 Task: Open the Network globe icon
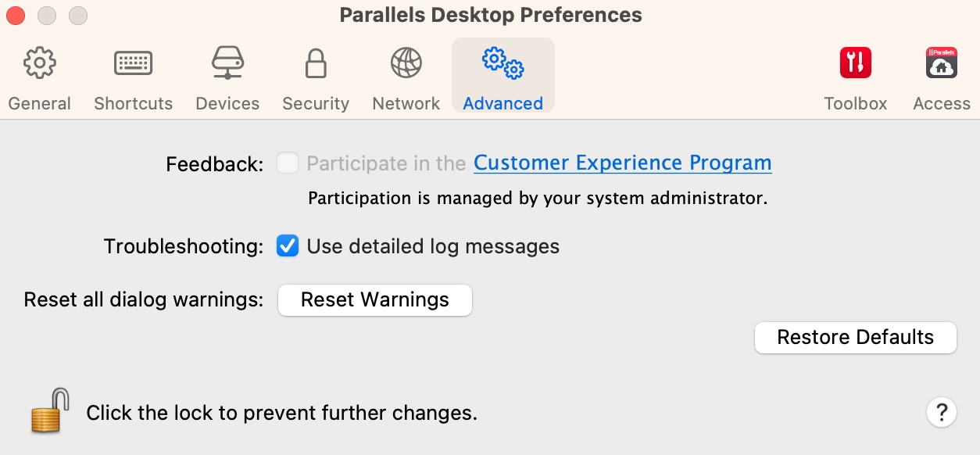[406, 63]
